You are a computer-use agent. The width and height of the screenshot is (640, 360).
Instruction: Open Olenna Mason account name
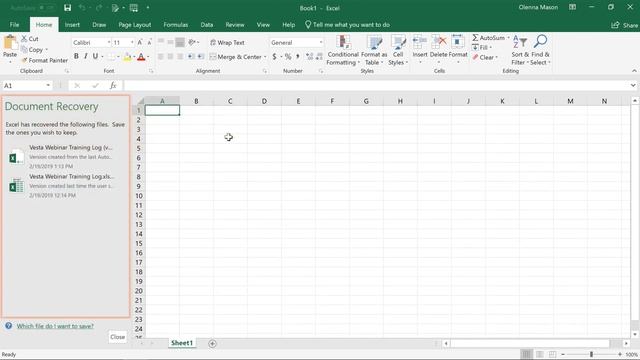(x=538, y=7)
